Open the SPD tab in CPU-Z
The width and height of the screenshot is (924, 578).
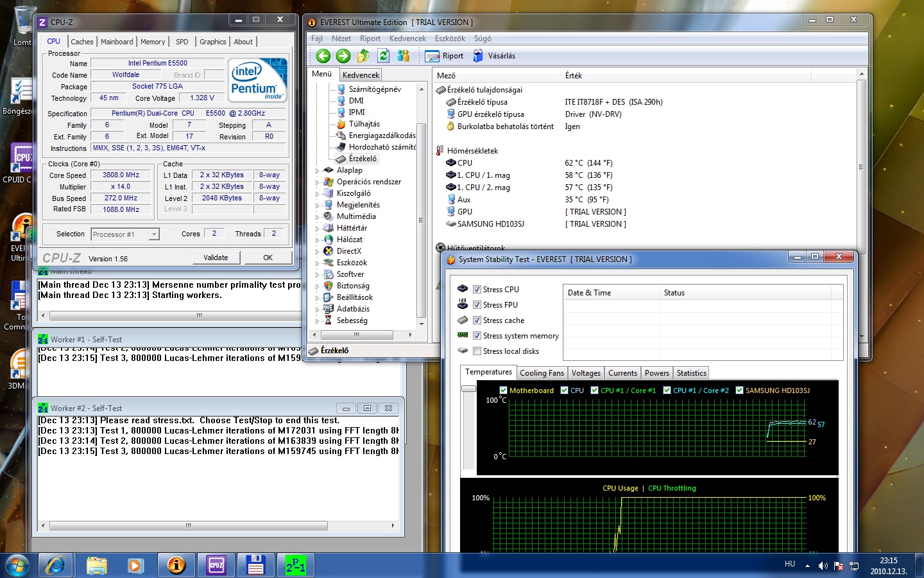(x=182, y=42)
